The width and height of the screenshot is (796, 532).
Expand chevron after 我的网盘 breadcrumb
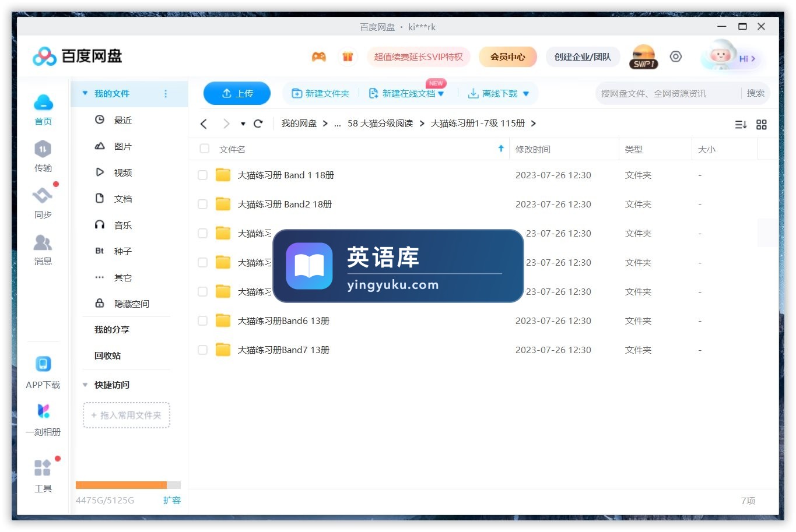click(325, 124)
